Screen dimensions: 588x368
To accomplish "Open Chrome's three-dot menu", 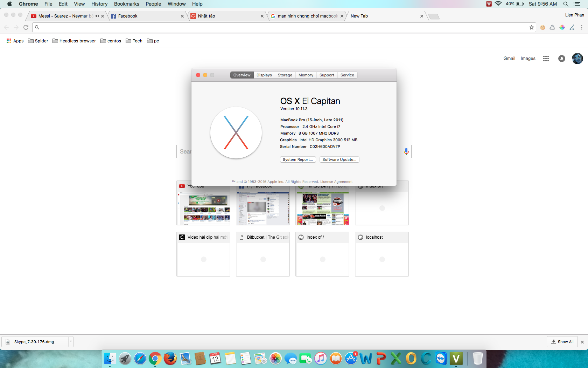I will 582,27.
